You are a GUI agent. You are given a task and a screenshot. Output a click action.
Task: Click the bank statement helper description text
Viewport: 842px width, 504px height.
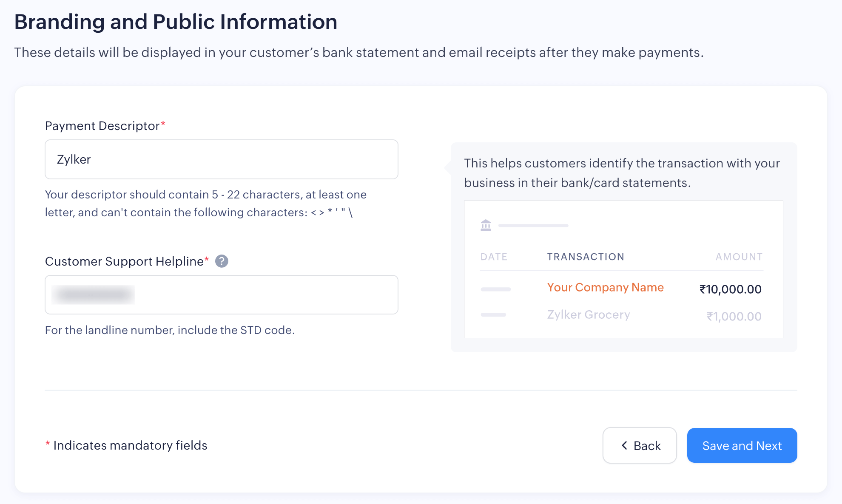point(622,173)
